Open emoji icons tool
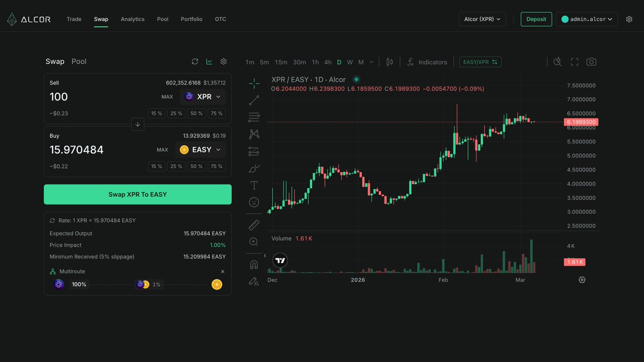 [x=254, y=202]
